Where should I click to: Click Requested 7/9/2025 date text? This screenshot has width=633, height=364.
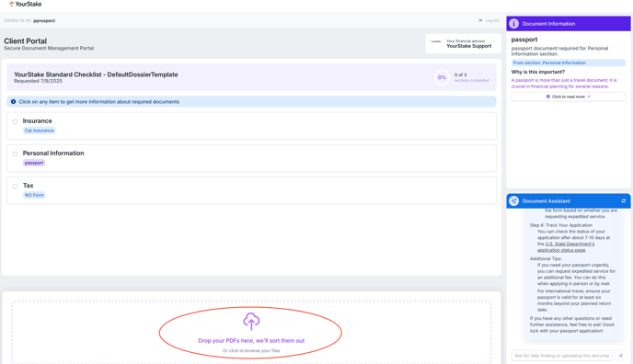point(38,81)
